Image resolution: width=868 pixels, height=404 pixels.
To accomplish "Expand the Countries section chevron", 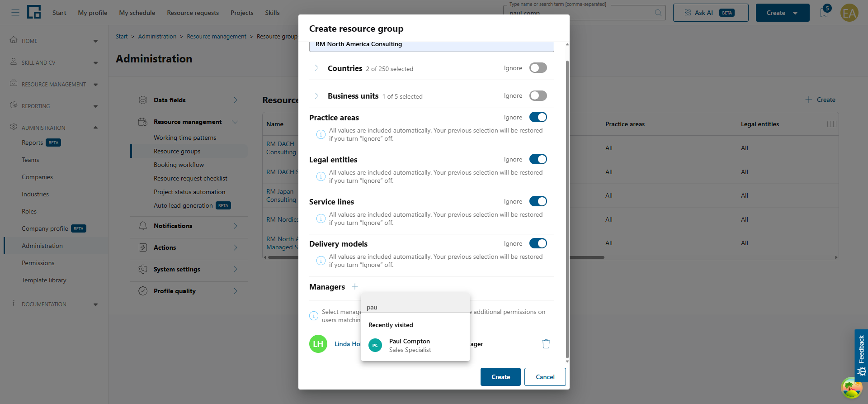I will coord(316,68).
